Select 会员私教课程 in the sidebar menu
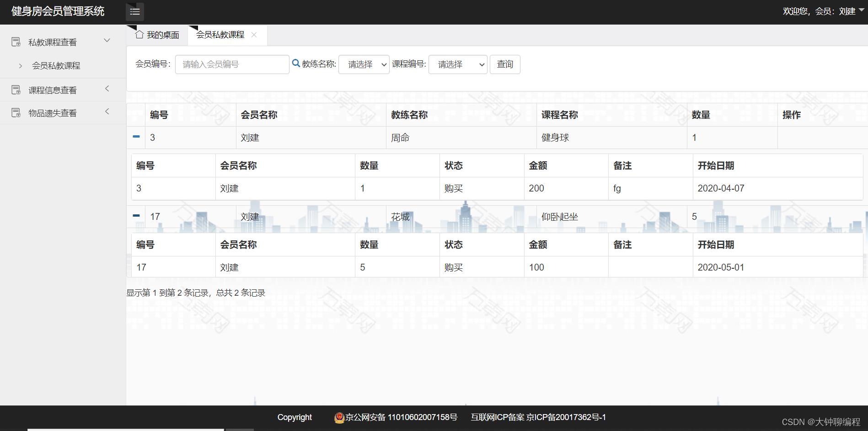Viewport: 868px width, 431px height. pos(56,65)
